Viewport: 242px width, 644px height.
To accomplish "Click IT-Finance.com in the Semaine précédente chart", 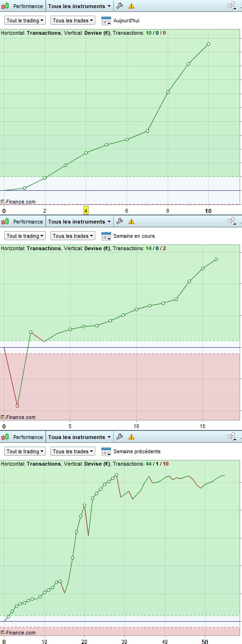I will [x=18, y=633].
